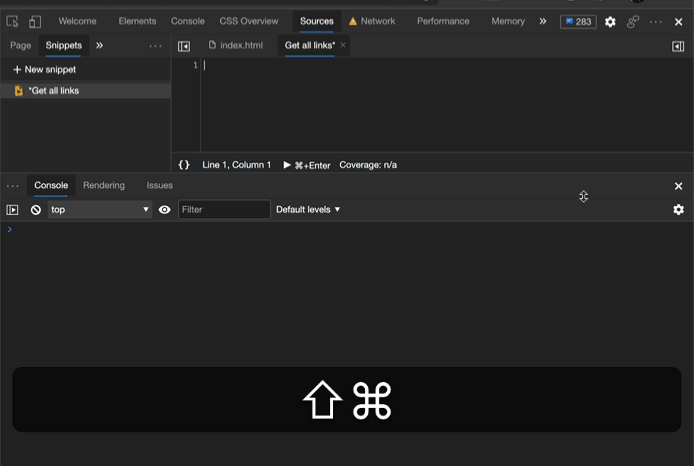The width and height of the screenshot is (694, 466).
Task: Show the console sidebar
Action: [12, 209]
